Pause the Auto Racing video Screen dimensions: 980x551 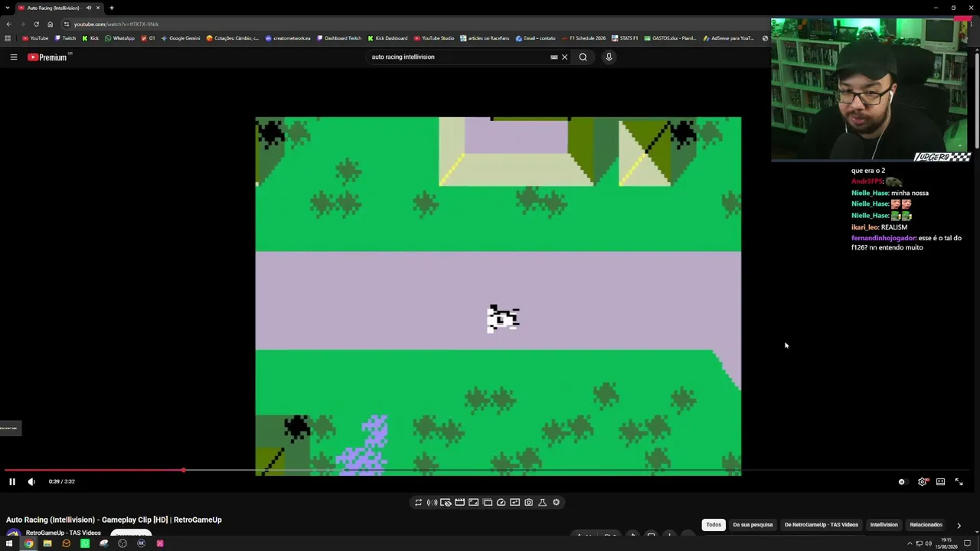12,481
